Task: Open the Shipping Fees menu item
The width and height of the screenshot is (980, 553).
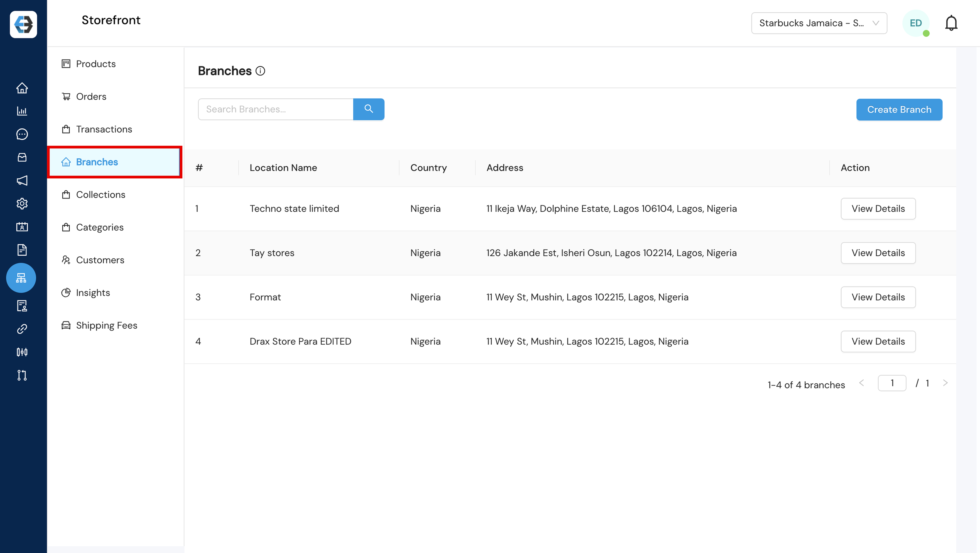Action: click(106, 325)
